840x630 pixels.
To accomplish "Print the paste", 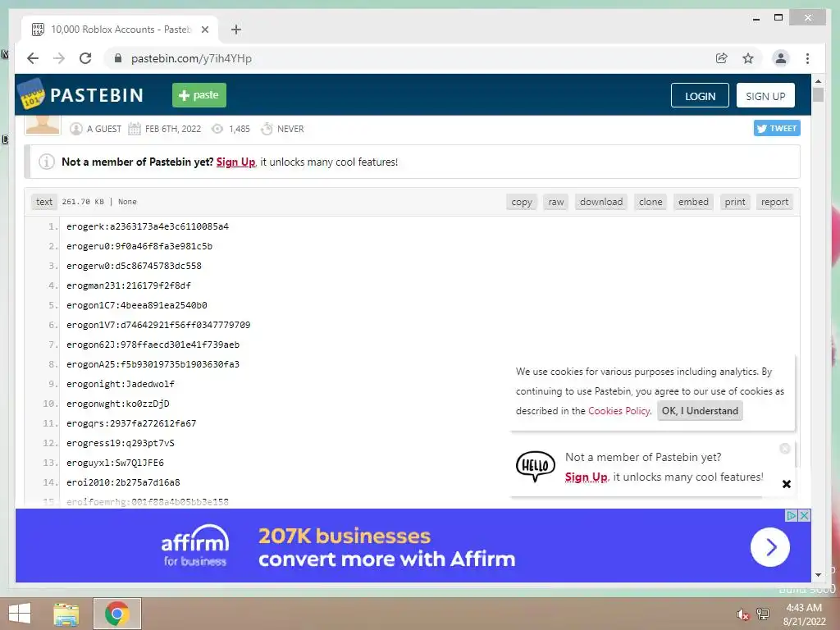I will [x=735, y=202].
